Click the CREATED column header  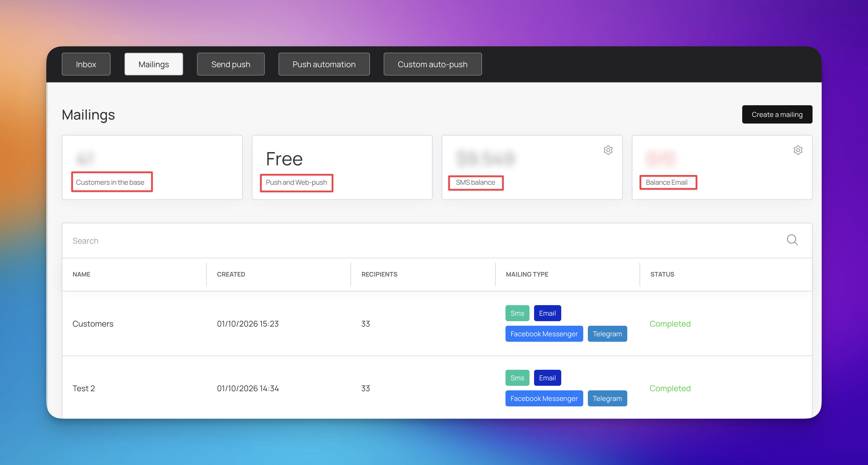pyautogui.click(x=231, y=274)
